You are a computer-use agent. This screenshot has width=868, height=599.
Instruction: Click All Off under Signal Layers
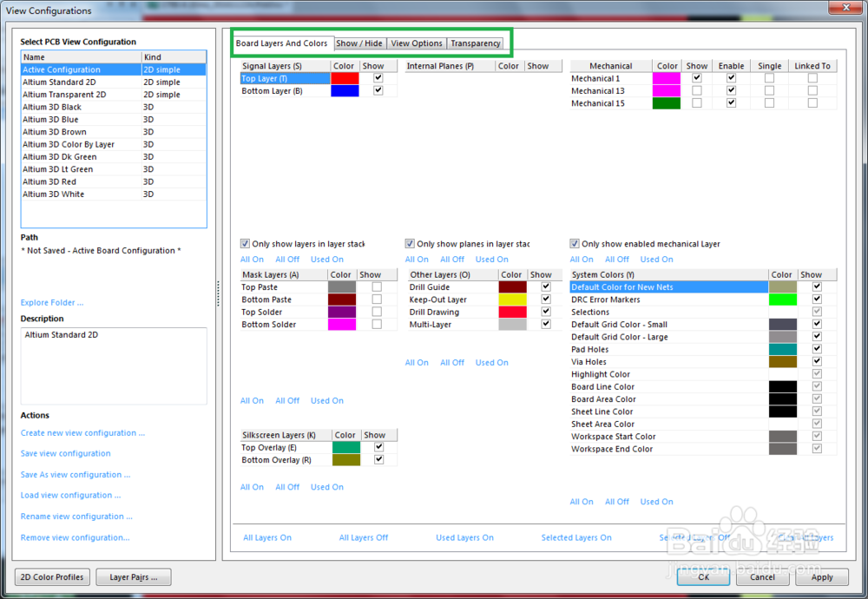coord(287,259)
